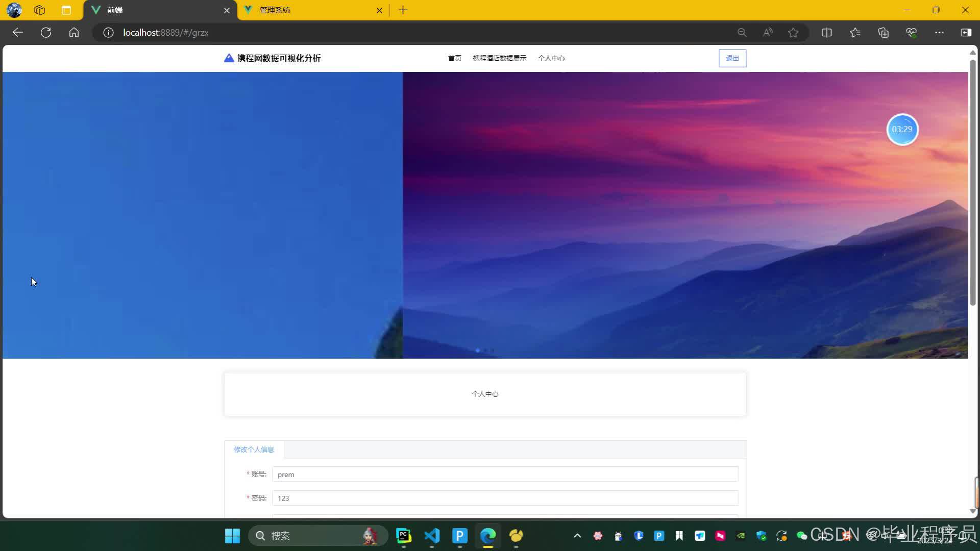Click the browser home icon
The height and width of the screenshot is (551, 980).
(74, 33)
